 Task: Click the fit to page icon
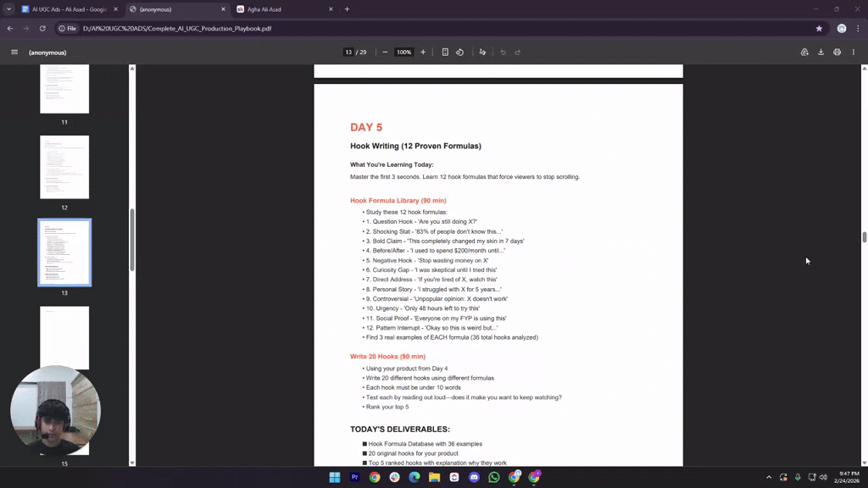(445, 52)
